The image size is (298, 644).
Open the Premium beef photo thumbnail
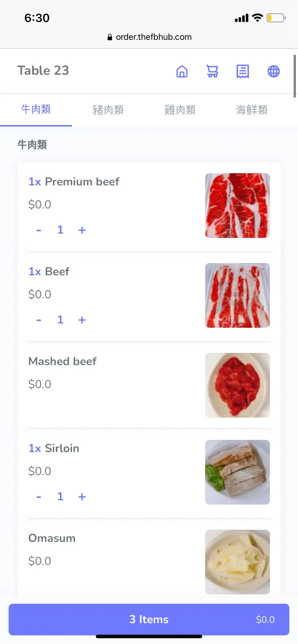238,206
